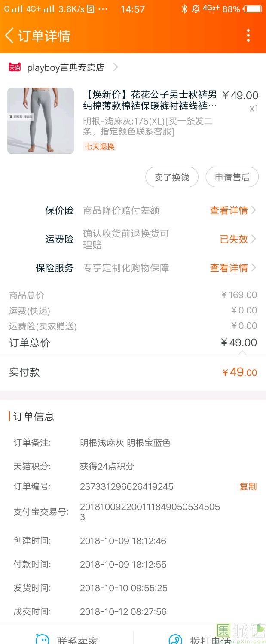266x644 pixels.
Task: Open the product title 花花公子男士秋裤
Action: pos(150,100)
